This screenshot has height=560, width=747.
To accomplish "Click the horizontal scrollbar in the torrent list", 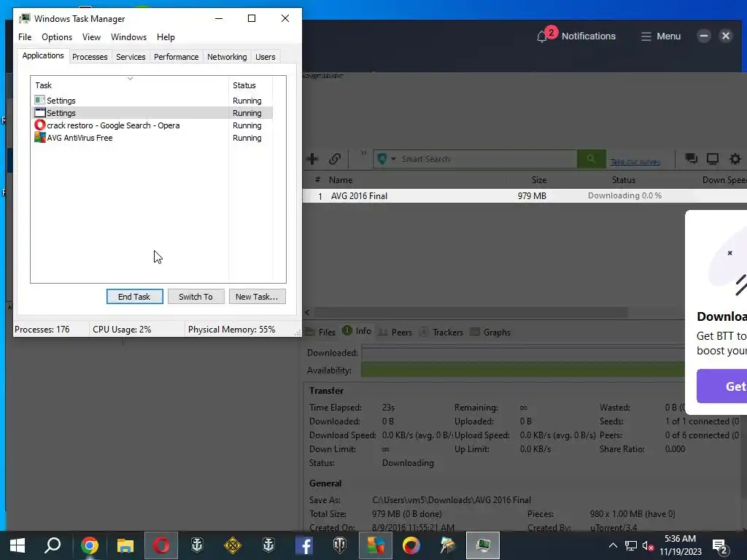I will (x=471, y=312).
